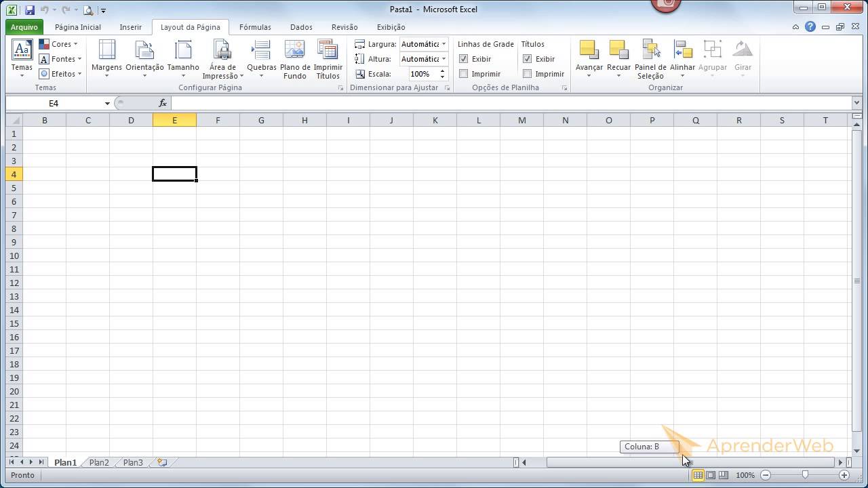868x488 pixels.
Task: Open the Fontes theme fonts dropdown
Action: click(x=60, y=59)
